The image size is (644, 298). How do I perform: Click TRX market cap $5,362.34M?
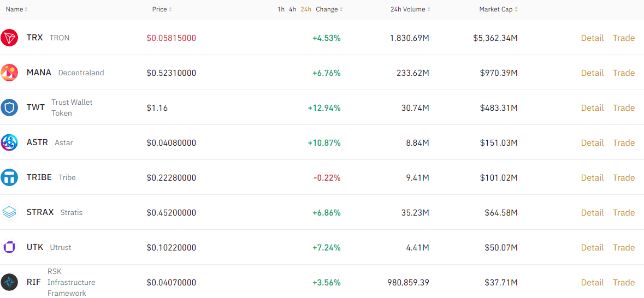495,38
